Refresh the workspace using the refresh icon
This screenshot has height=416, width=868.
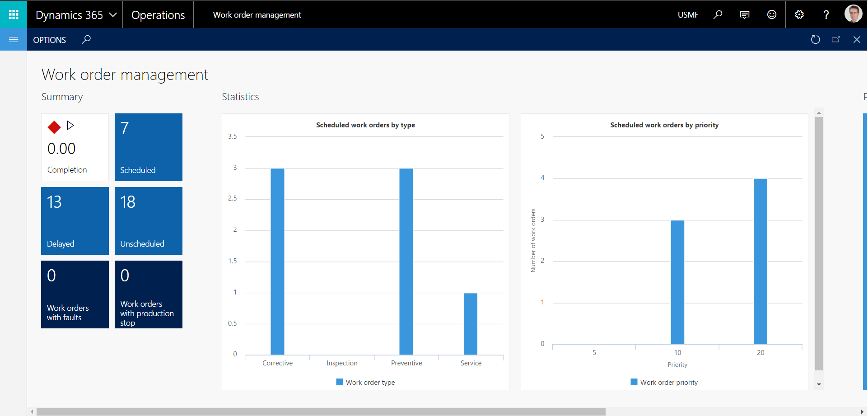[816, 39]
